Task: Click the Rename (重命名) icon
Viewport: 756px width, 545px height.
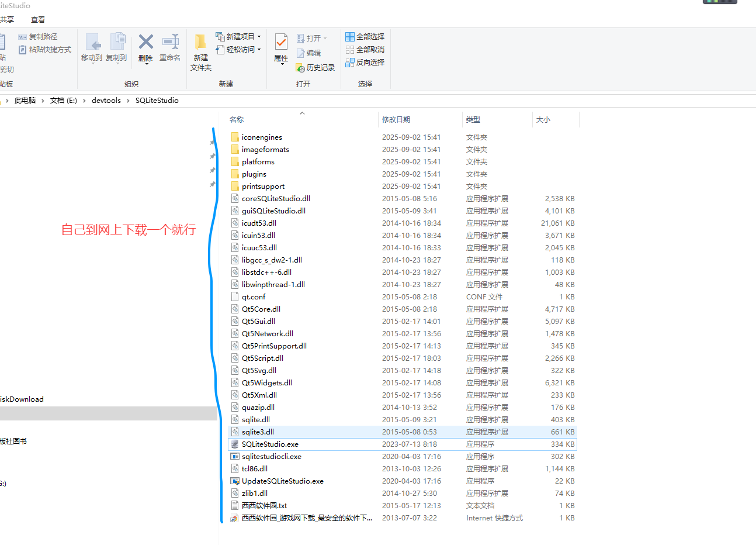Action: [x=171, y=42]
